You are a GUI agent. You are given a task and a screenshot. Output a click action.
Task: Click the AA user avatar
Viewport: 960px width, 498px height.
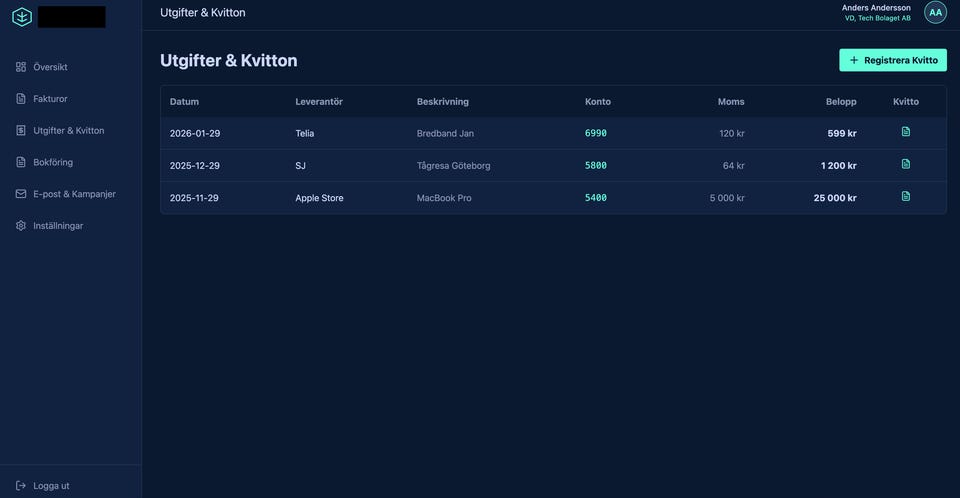(935, 13)
